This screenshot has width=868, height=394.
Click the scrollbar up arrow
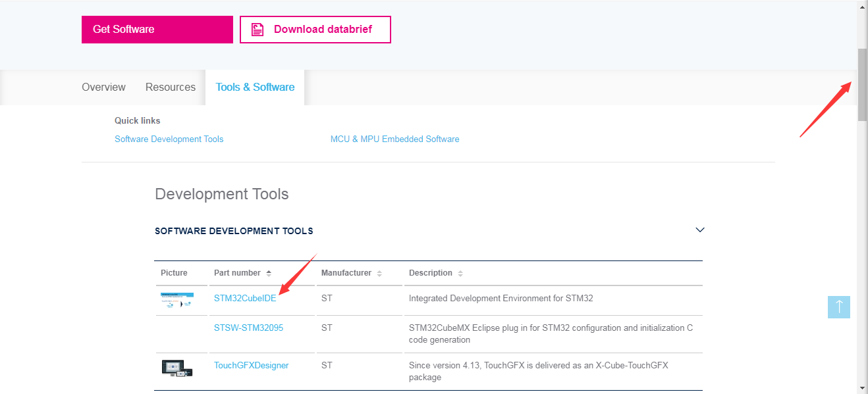pos(863,6)
